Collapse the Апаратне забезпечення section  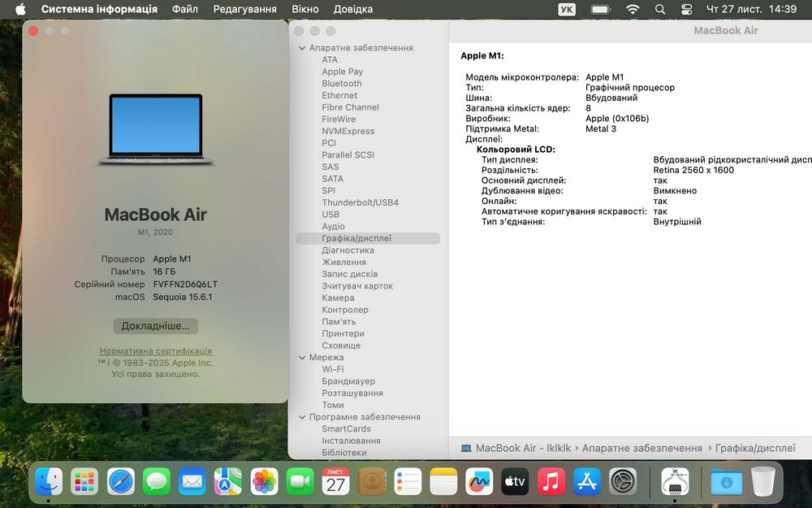point(302,48)
